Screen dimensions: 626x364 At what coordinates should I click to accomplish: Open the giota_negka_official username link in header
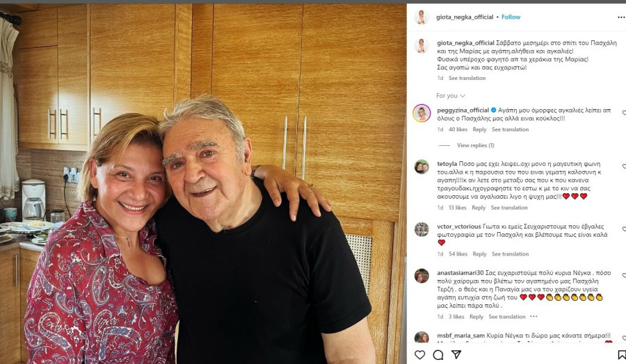pyautogui.click(x=465, y=17)
